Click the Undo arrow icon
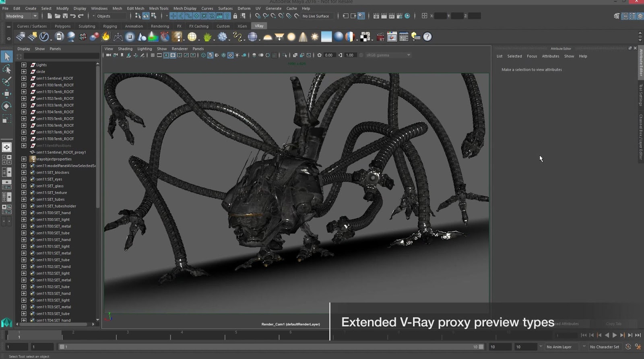 coord(73,16)
